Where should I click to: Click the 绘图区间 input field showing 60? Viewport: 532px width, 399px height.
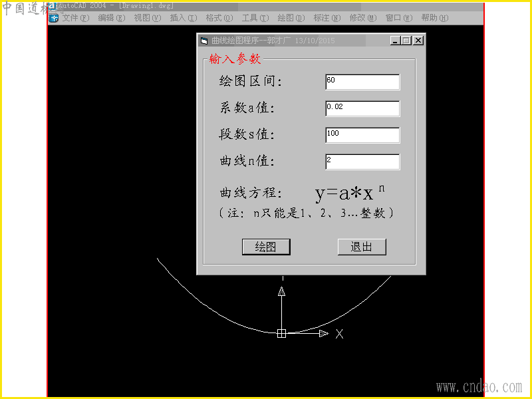coord(362,82)
